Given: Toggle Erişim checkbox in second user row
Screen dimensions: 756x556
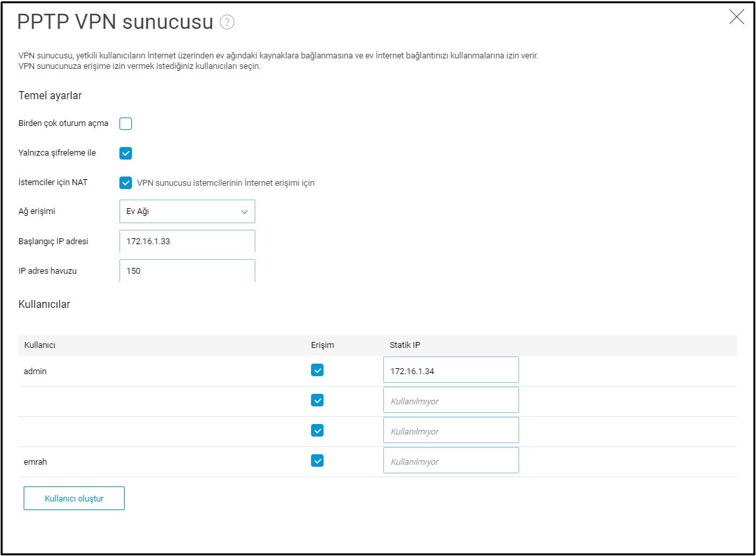Looking at the screenshot, I should 317,400.
